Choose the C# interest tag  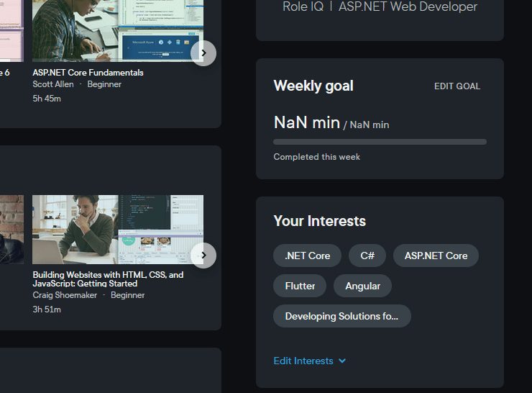coord(367,256)
